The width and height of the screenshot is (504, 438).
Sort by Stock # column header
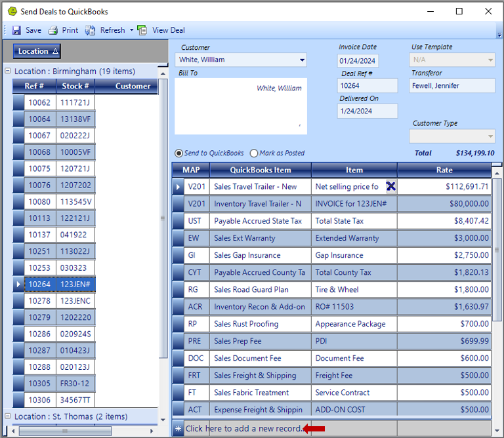(x=75, y=86)
